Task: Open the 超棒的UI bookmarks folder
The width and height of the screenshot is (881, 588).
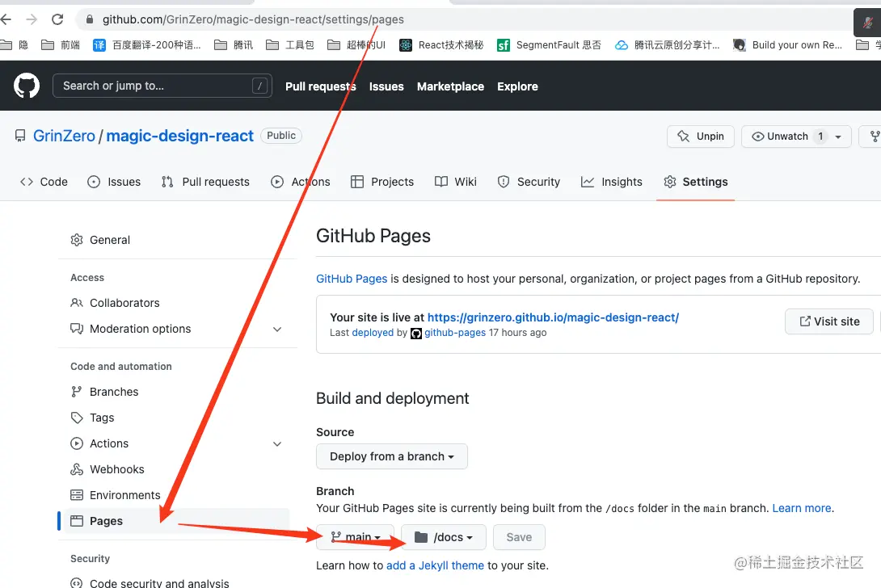Action: tap(356, 45)
